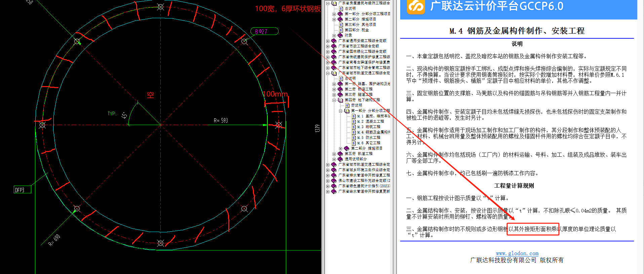Click page icon of M.5 防水工程

354,138
